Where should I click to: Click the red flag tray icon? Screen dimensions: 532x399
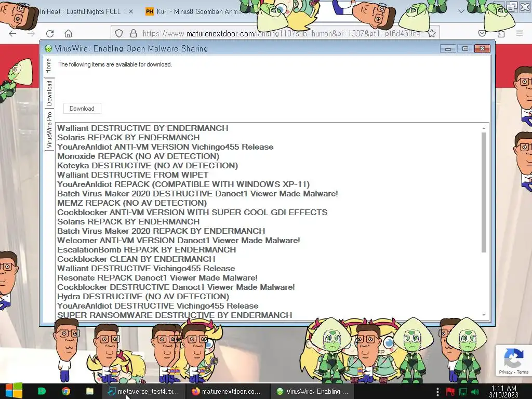[450, 392]
